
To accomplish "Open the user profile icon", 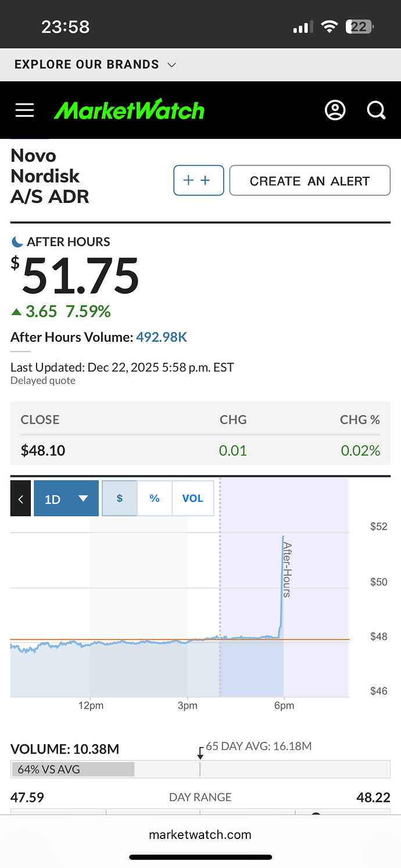I will 335,110.
